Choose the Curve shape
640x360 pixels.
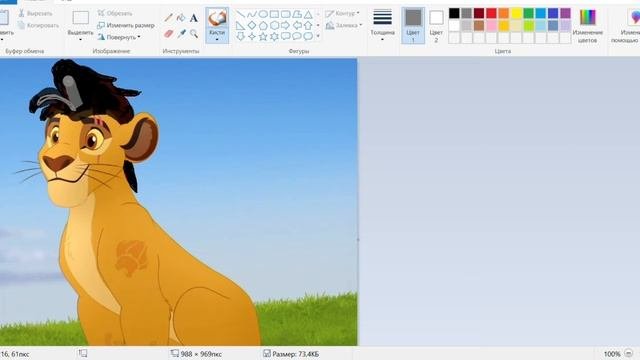tap(252, 15)
